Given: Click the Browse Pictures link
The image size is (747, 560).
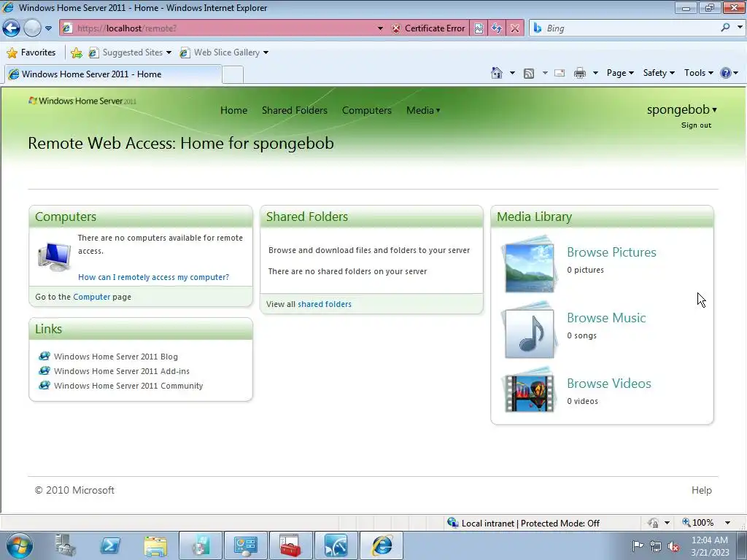Looking at the screenshot, I should point(611,252).
